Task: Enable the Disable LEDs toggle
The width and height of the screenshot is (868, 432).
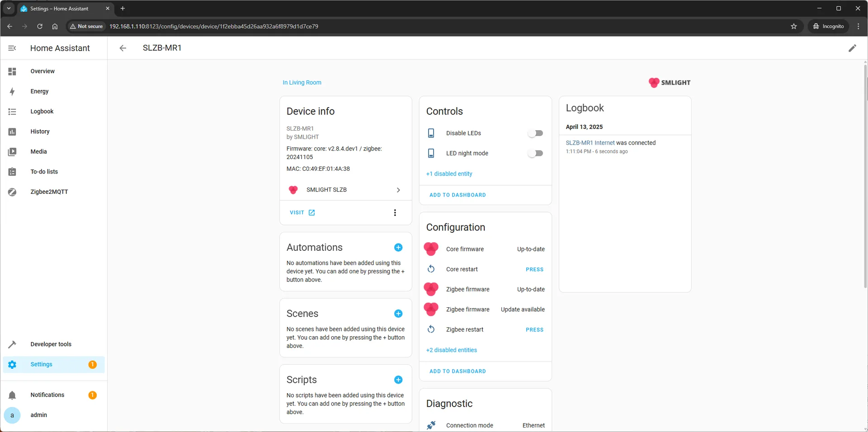Action: [x=535, y=133]
